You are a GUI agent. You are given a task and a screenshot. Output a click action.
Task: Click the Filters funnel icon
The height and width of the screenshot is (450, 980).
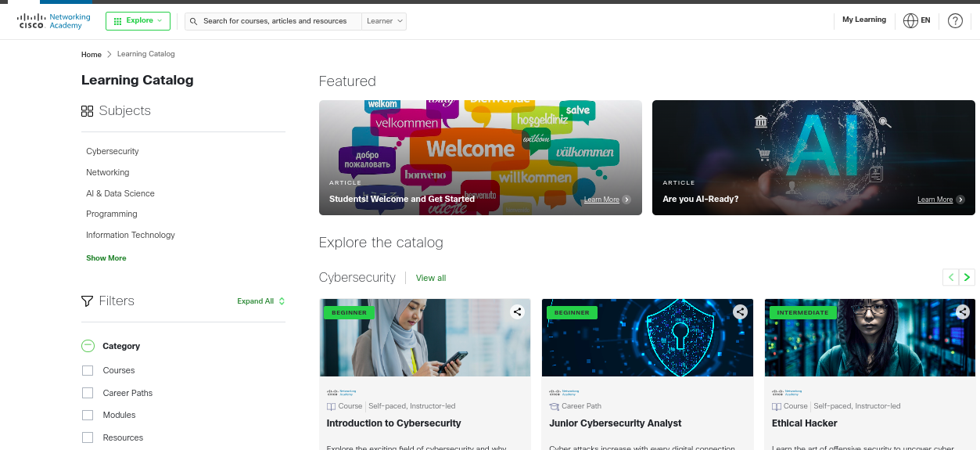(x=88, y=301)
